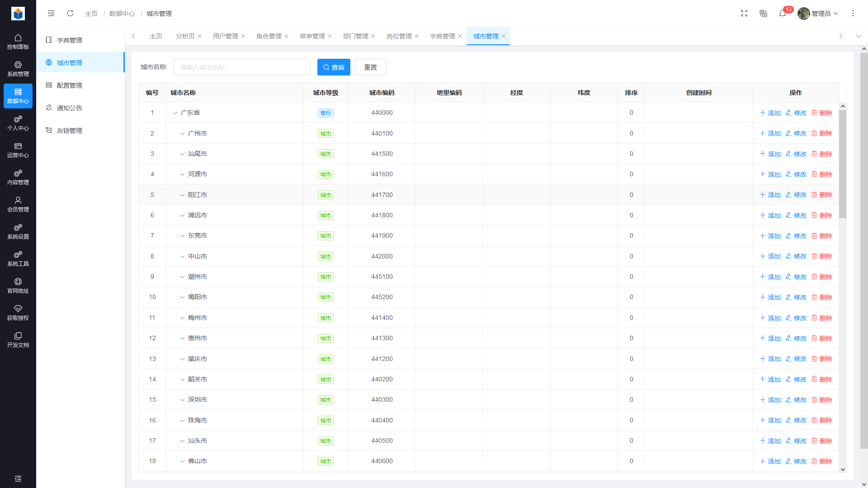Switch to the 分析页 tab
This screenshot has width=868, height=488.
tap(185, 36)
